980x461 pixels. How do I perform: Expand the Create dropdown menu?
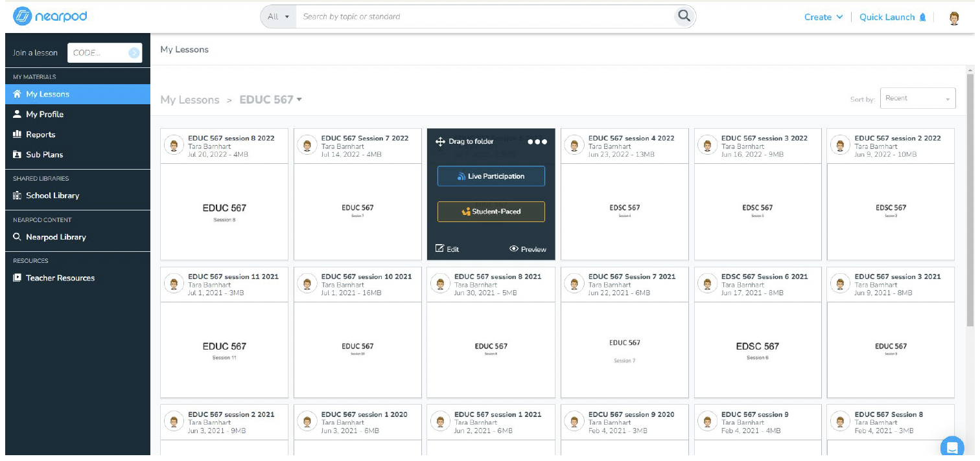click(x=824, y=17)
